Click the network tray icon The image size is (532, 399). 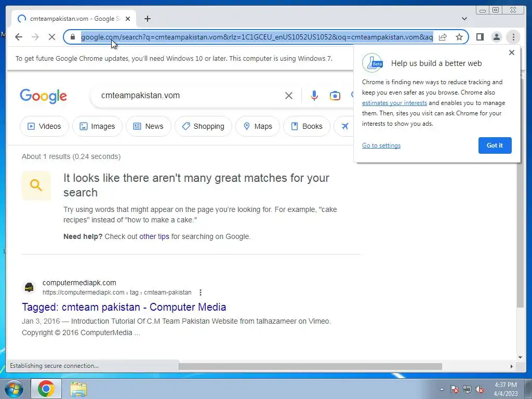[x=467, y=389]
